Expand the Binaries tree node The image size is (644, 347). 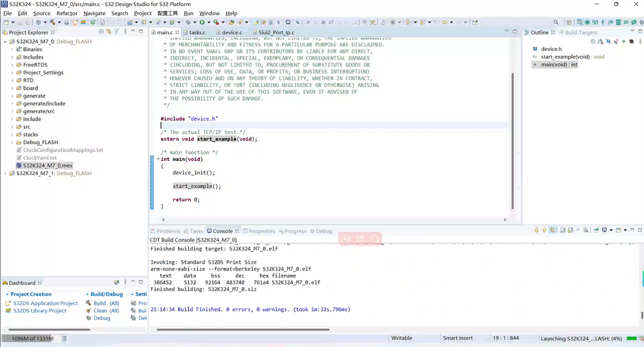point(12,49)
